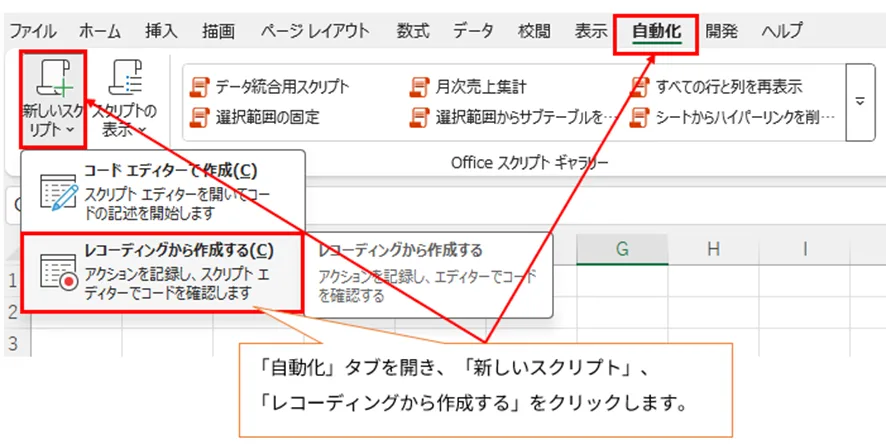Viewport: 886px width, 444px height.
Task: Select column H header
Action: [713, 249]
